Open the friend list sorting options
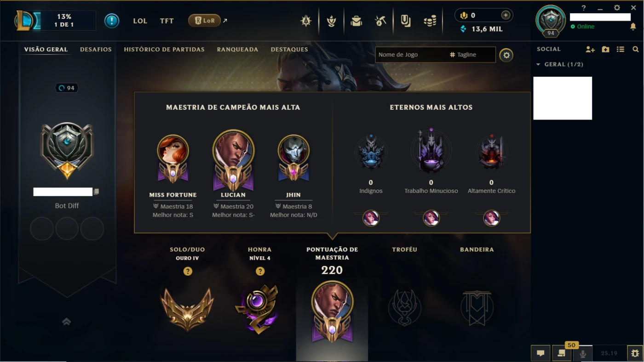This screenshot has height=362, width=644. coord(621,49)
